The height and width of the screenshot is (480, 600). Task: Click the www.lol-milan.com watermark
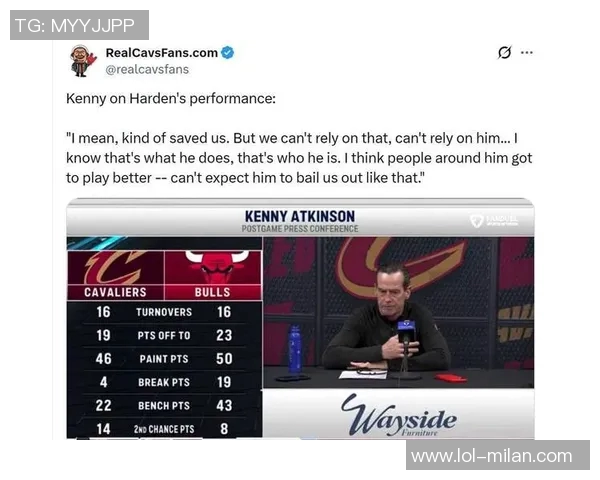492,456
